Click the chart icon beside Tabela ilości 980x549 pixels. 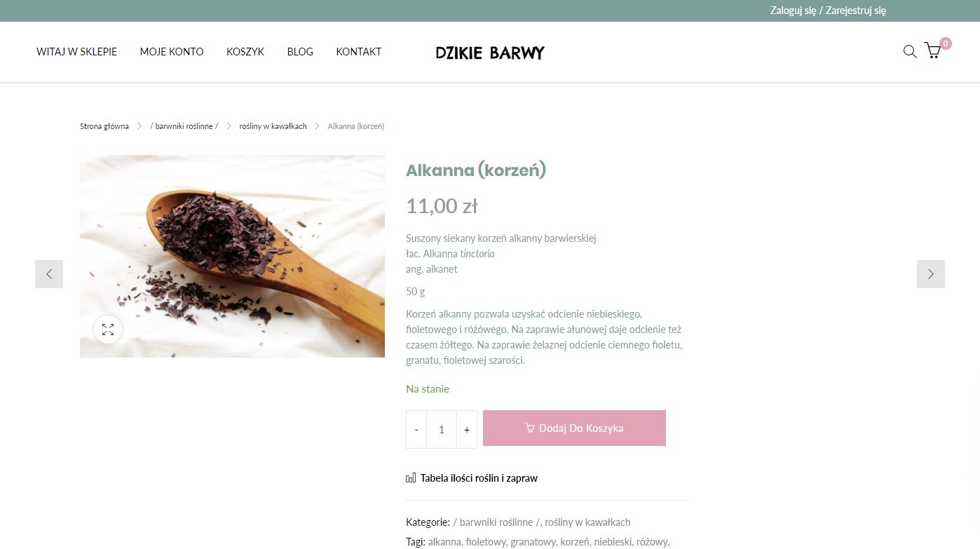pyautogui.click(x=411, y=478)
